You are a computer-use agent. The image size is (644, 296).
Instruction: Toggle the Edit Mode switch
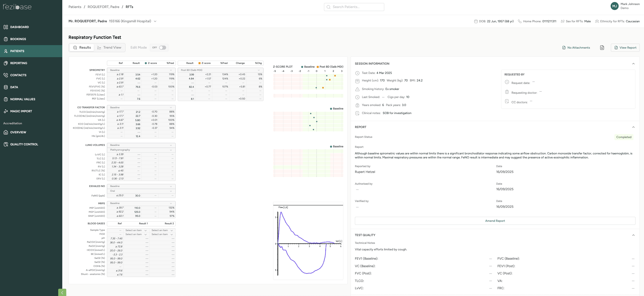coord(162,48)
